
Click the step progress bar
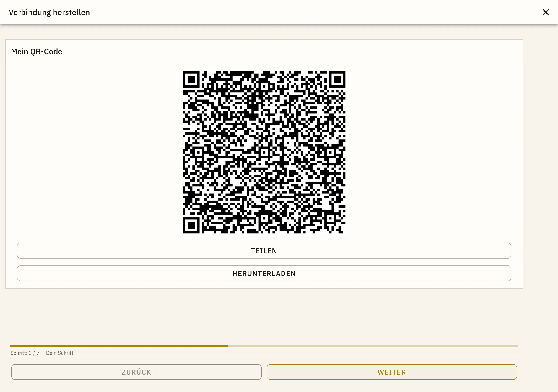[x=264, y=346]
